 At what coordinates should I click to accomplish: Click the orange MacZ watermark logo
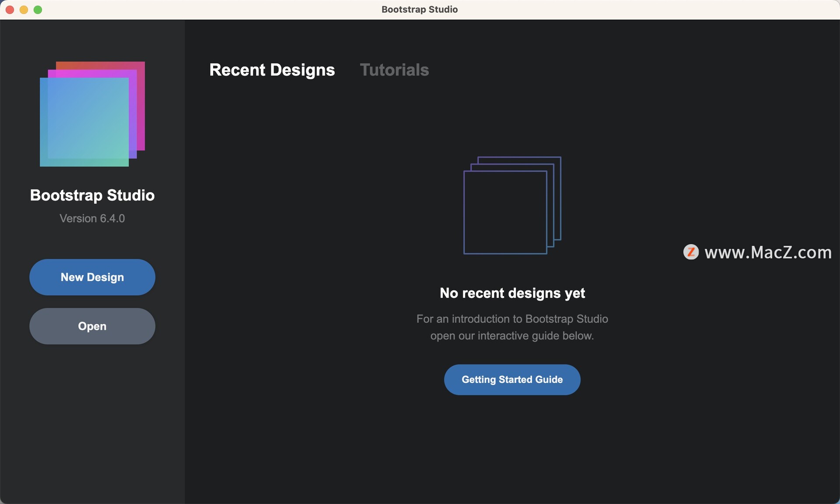coord(691,252)
